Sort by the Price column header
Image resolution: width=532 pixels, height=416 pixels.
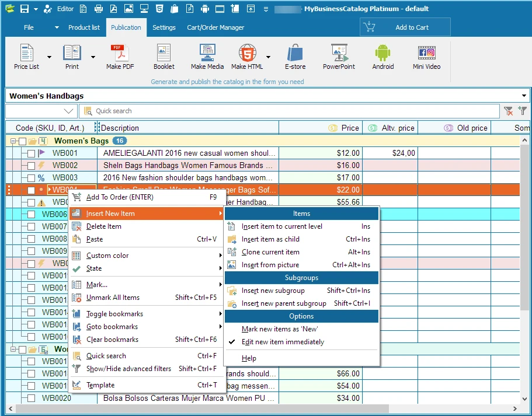click(321, 128)
